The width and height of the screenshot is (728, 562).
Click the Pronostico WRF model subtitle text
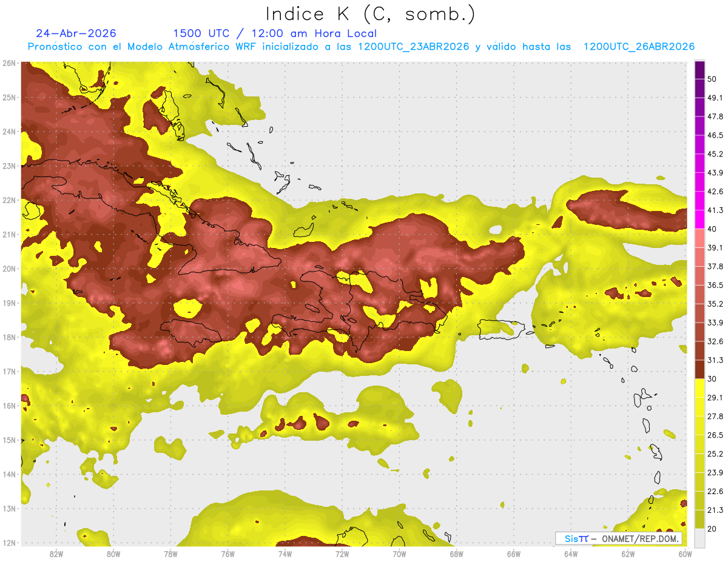click(361, 47)
